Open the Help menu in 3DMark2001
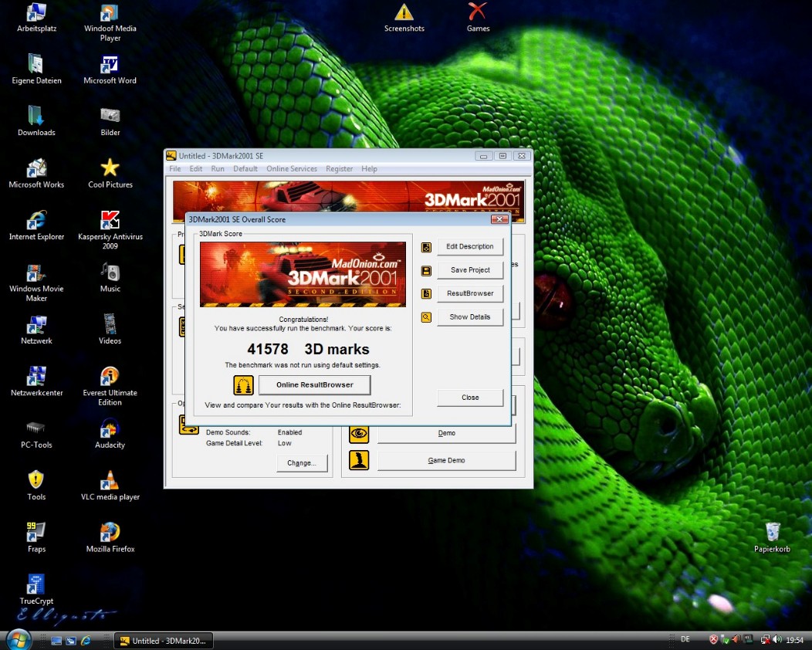 (369, 169)
